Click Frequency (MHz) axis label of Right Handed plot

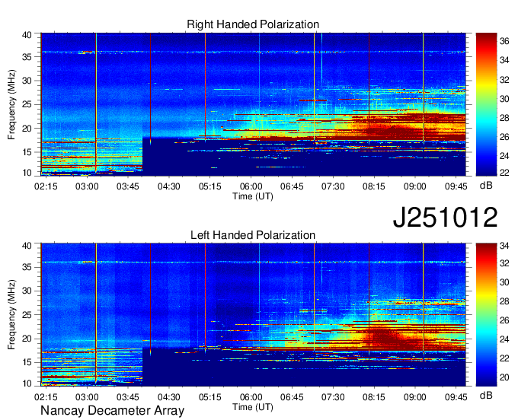point(12,104)
